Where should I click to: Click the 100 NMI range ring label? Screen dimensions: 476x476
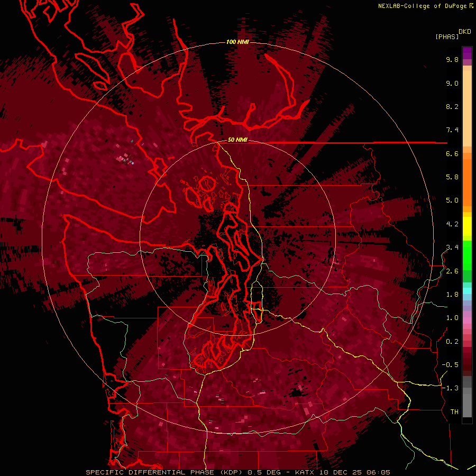[237, 42]
